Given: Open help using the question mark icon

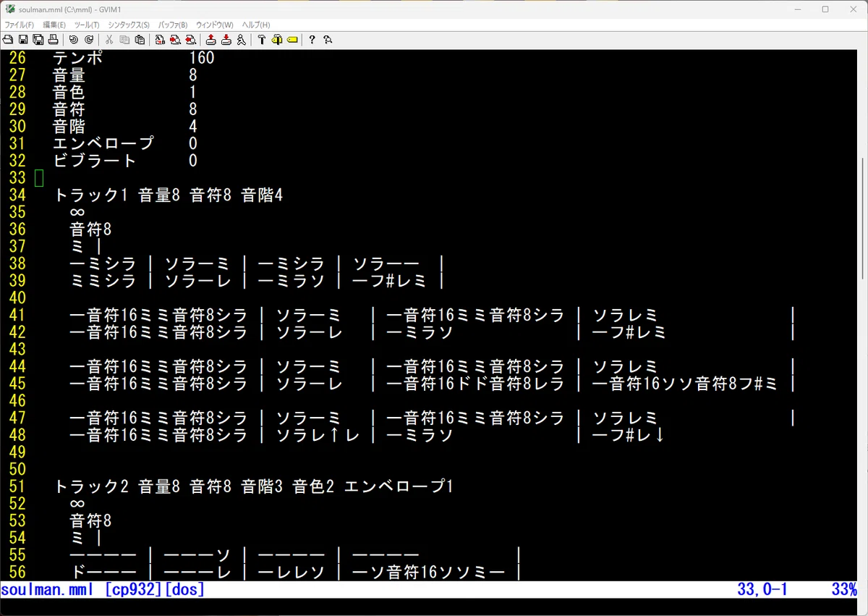Looking at the screenshot, I should [312, 39].
